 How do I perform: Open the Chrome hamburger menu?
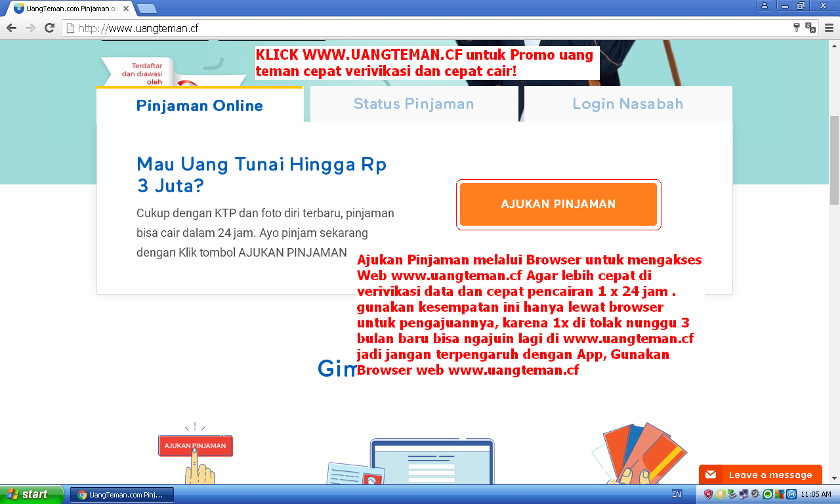pos(829,28)
